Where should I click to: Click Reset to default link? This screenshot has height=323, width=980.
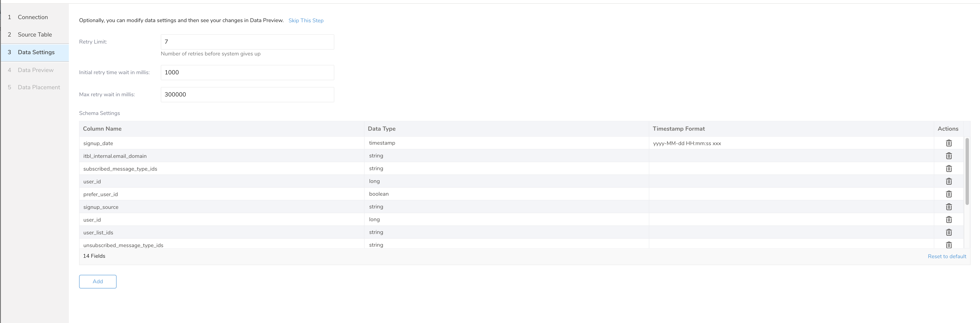click(947, 256)
